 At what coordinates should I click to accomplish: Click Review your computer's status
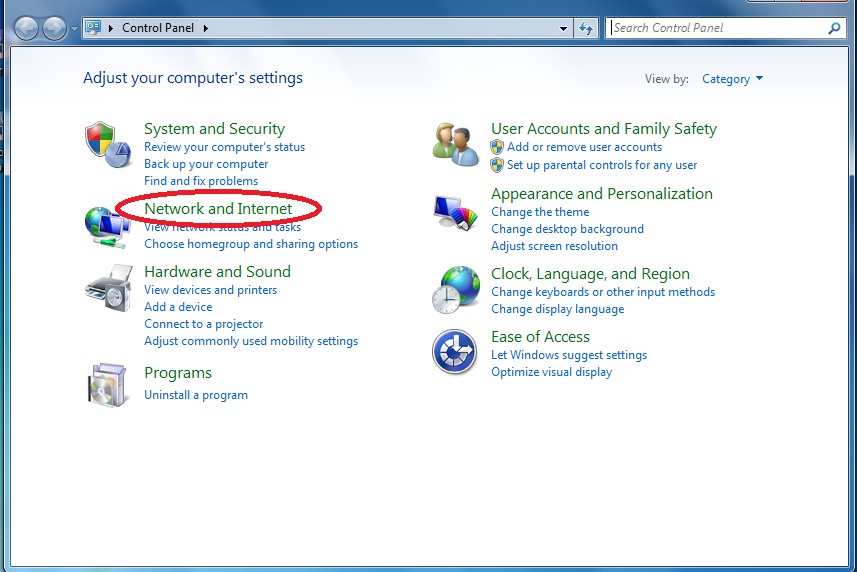pos(225,147)
